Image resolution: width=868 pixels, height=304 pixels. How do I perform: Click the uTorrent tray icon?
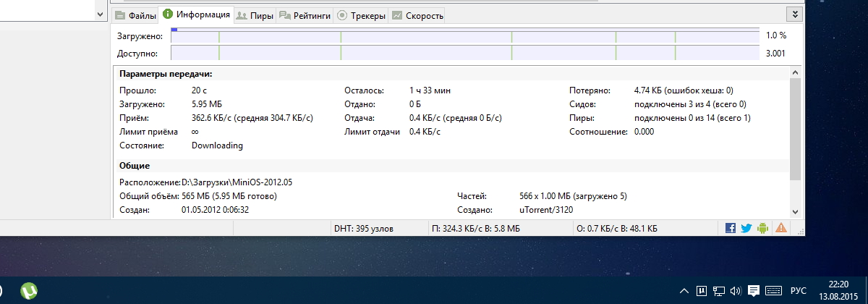pos(701,291)
